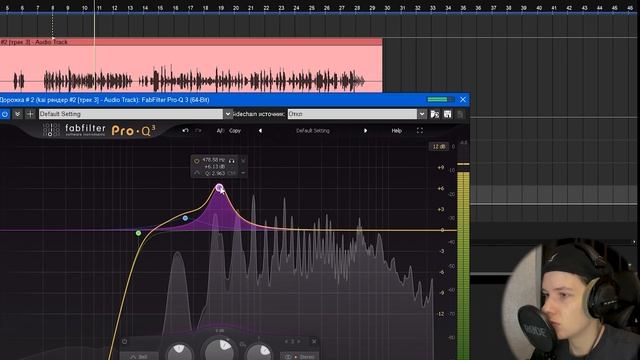
Task: Select the next band with right arrow
Action: coord(299,341)
